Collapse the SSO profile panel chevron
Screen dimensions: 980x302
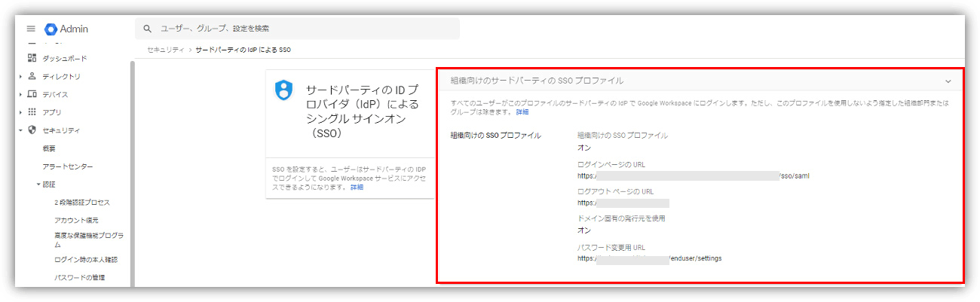point(948,81)
